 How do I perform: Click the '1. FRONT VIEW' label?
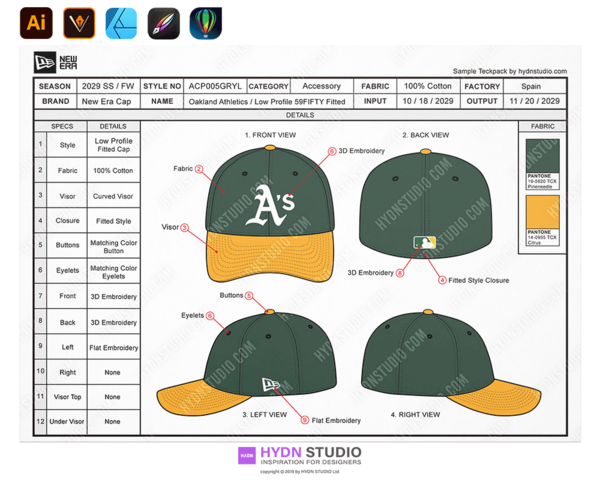270,135
